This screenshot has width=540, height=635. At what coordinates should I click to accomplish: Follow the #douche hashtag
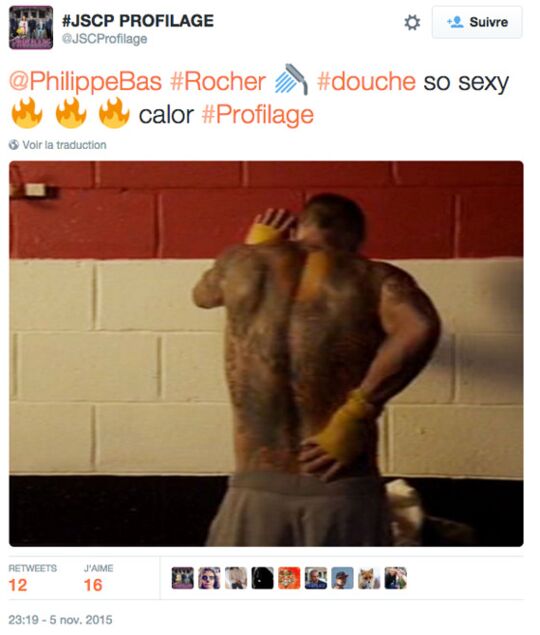pyautogui.click(x=366, y=81)
